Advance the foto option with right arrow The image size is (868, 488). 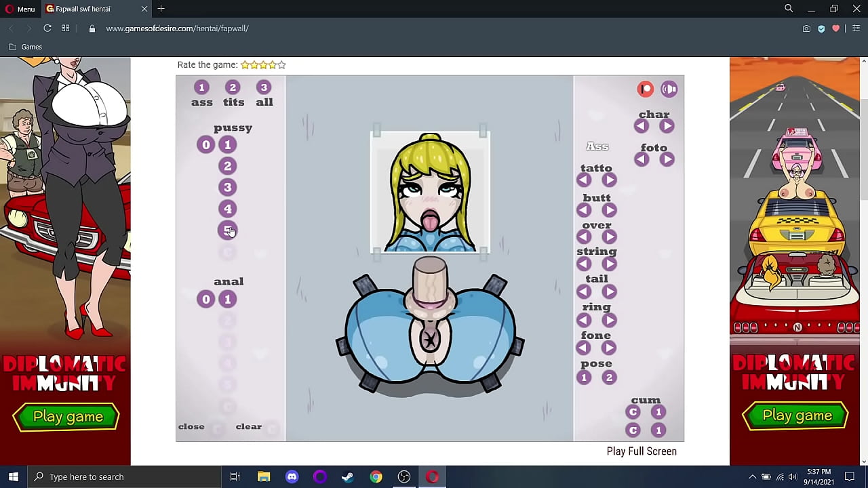click(x=667, y=159)
